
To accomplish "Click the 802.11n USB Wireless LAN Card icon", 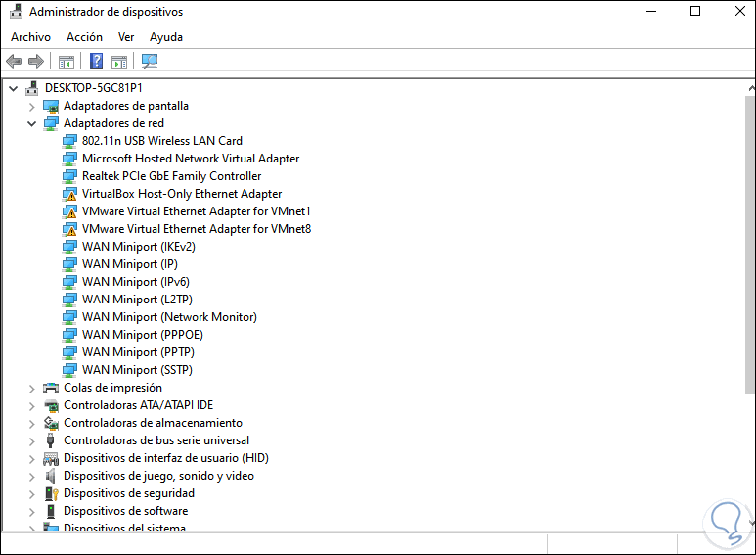I will tap(69, 141).
